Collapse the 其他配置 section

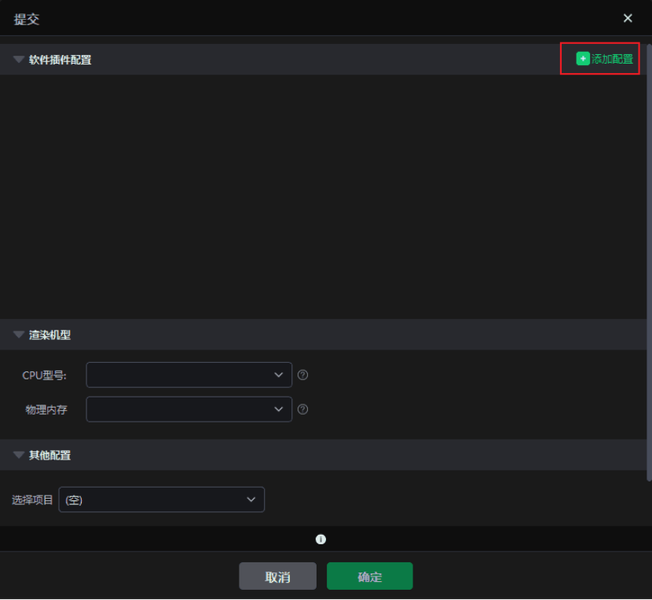click(x=19, y=455)
